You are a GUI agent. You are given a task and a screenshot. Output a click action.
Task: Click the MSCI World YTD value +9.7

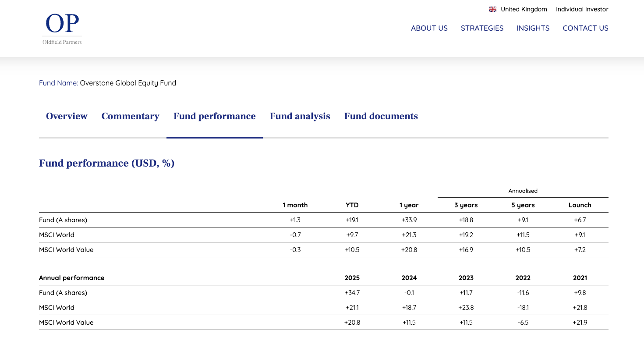point(352,235)
